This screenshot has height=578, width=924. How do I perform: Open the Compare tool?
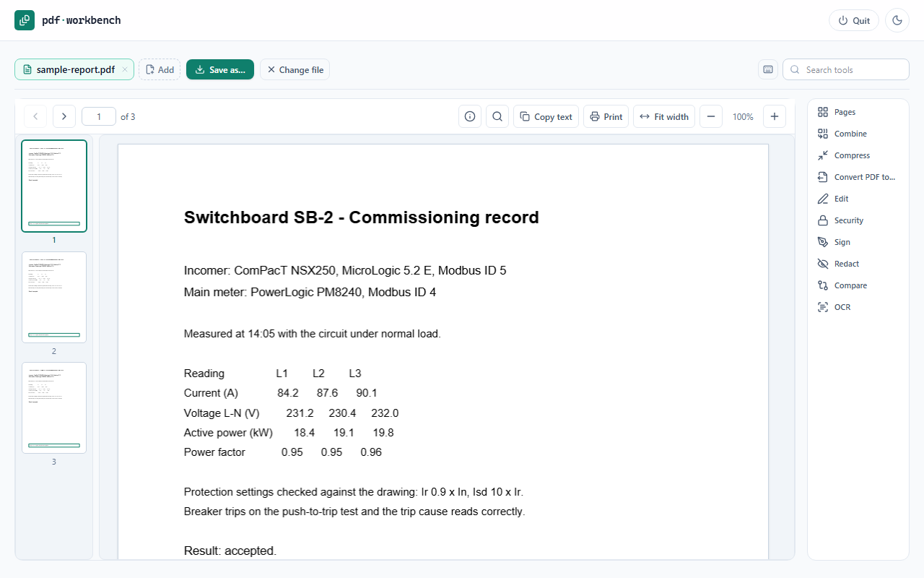(x=858, y=285)
